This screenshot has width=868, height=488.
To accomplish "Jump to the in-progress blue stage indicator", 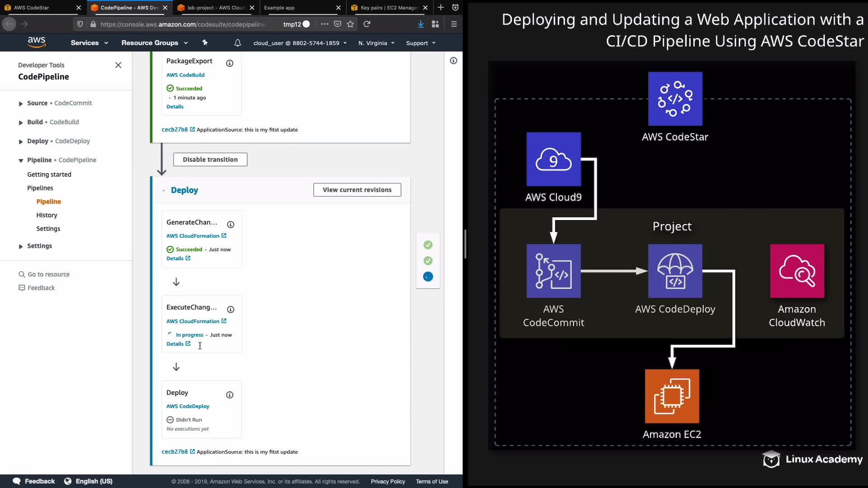I will (x=428, y=277).
